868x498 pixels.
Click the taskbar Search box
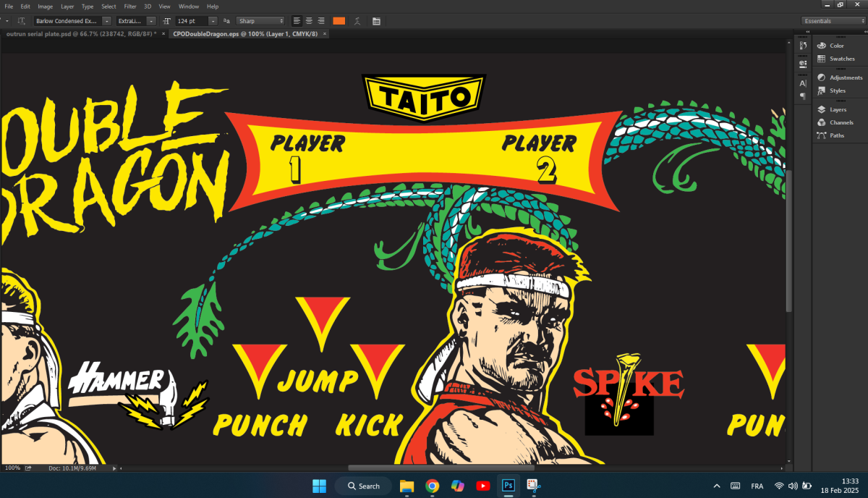(x=363, y=486)
